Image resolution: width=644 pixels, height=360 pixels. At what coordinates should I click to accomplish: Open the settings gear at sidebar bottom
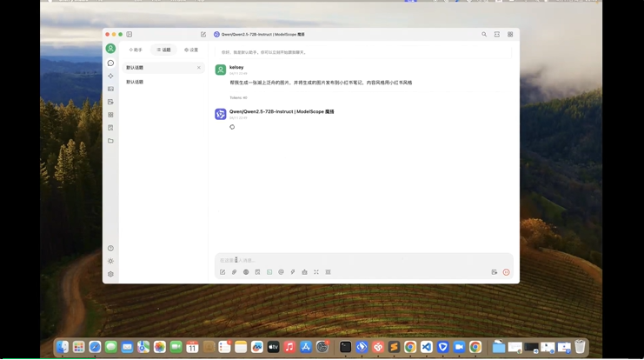pyautogui.click(x=110, y=274)
